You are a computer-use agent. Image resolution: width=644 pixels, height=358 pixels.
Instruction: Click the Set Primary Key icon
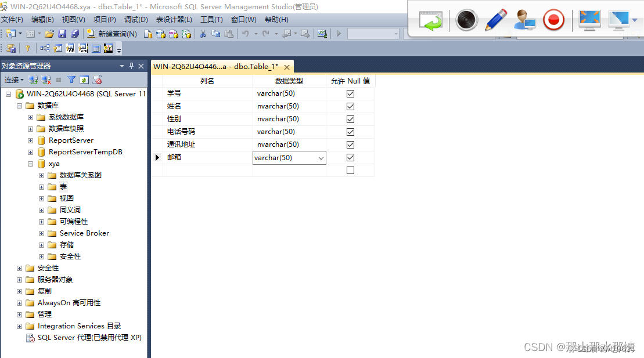click(27, 48)
